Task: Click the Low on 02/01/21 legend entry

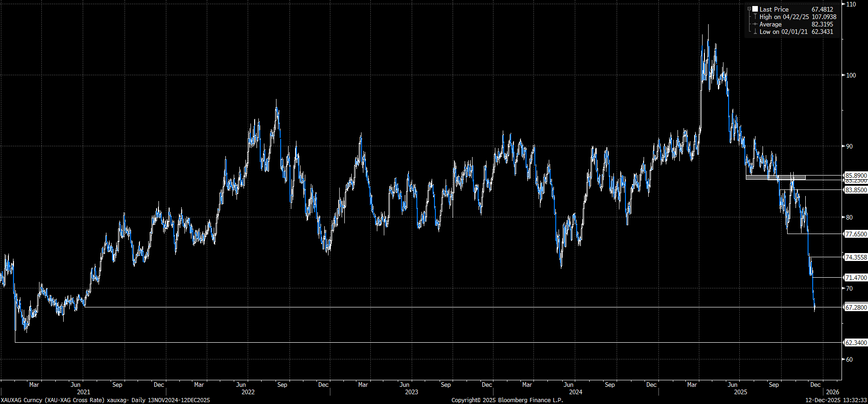Action: (783, 32)
